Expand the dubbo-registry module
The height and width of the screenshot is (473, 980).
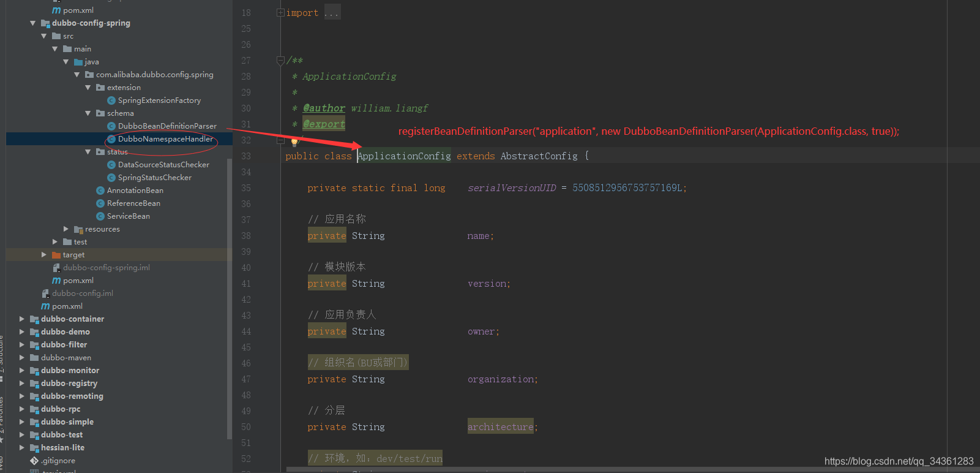coord(22,384)
